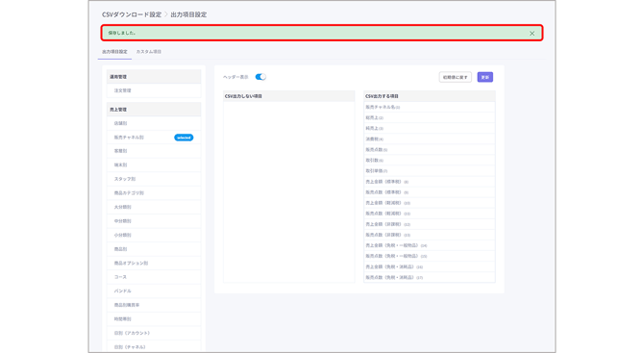Choose スタッフ別 in the sidebar
The width and height of the screenshot is (644, 353).
tap(154, 179)
